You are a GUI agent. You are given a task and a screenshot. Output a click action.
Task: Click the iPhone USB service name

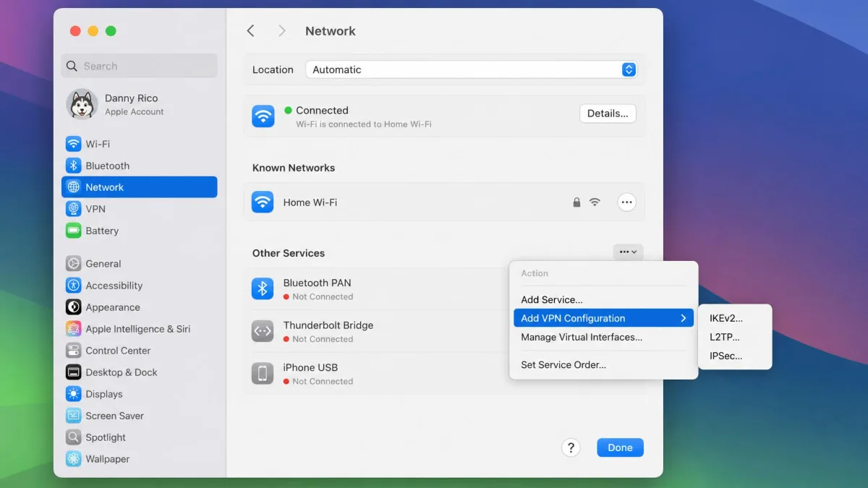pos(311,367)
